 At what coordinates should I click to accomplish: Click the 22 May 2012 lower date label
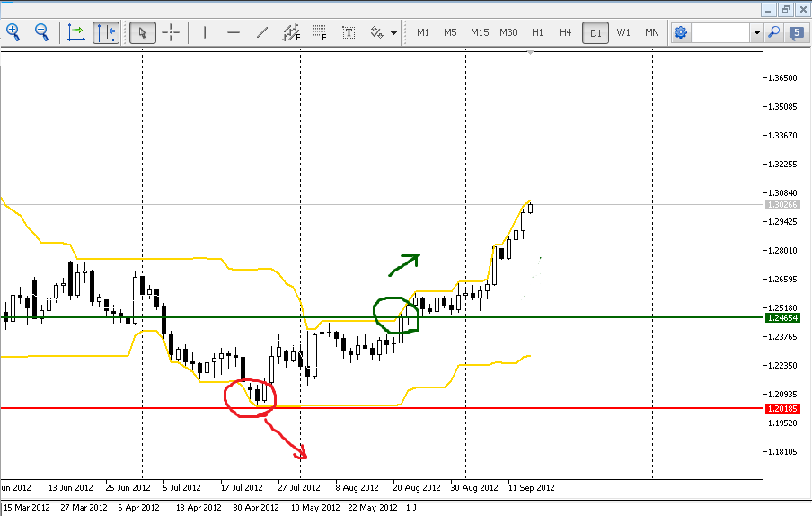tap(373, 507)
